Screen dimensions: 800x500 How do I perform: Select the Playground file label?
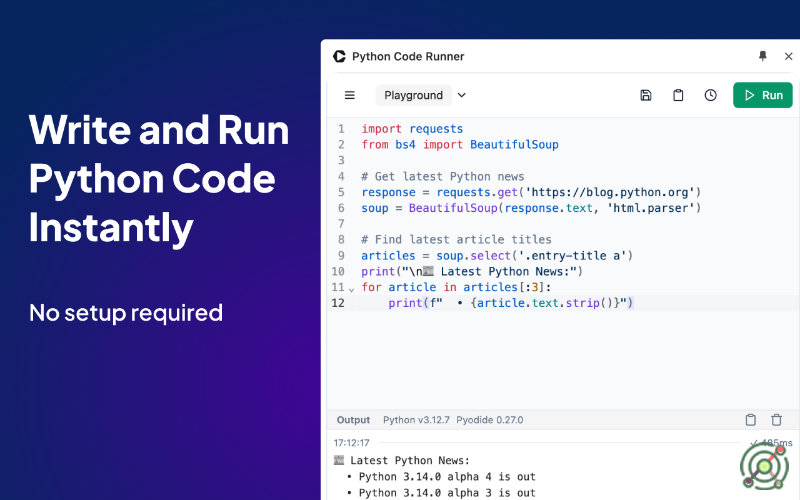(413, 95)
